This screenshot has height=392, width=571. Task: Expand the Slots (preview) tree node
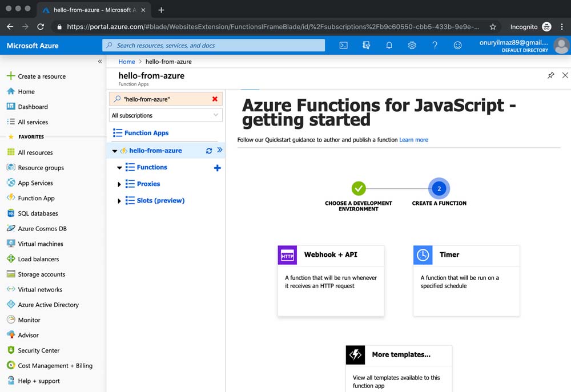[x=119, y=201]
